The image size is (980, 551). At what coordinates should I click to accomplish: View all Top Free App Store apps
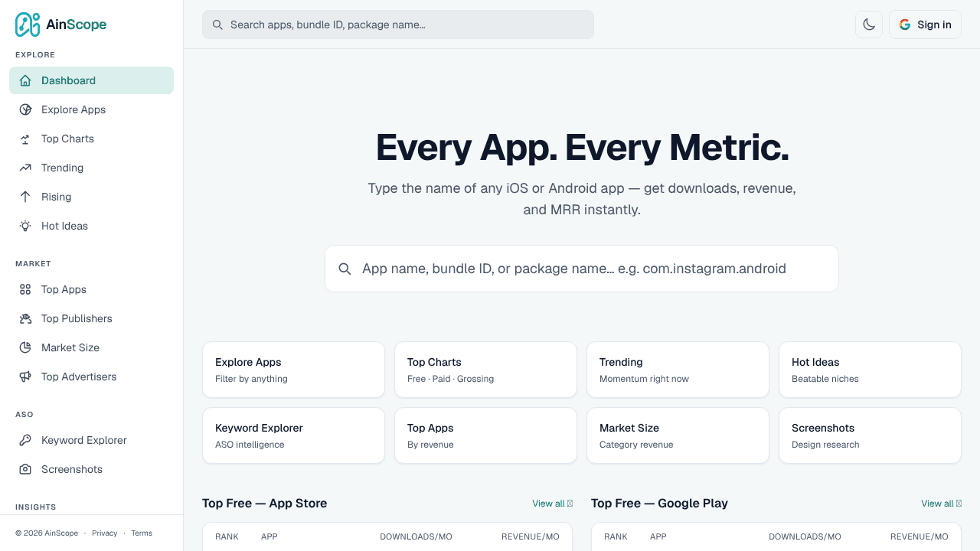(552, 504)
